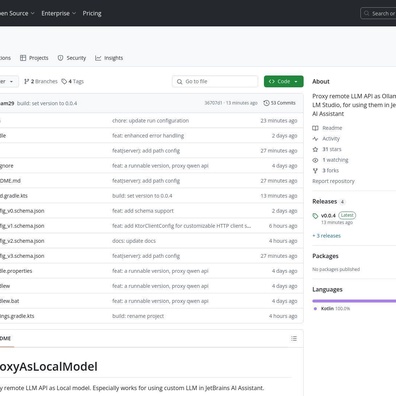The width and height of the screenshot is (396, 396).
Task: Click the search field in the header
Action: 378,13
